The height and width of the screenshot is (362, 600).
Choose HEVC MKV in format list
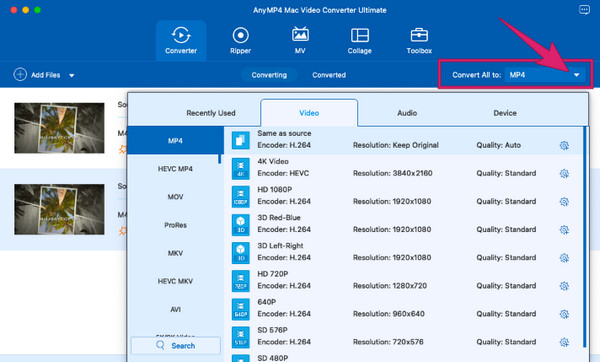[175, 281]
